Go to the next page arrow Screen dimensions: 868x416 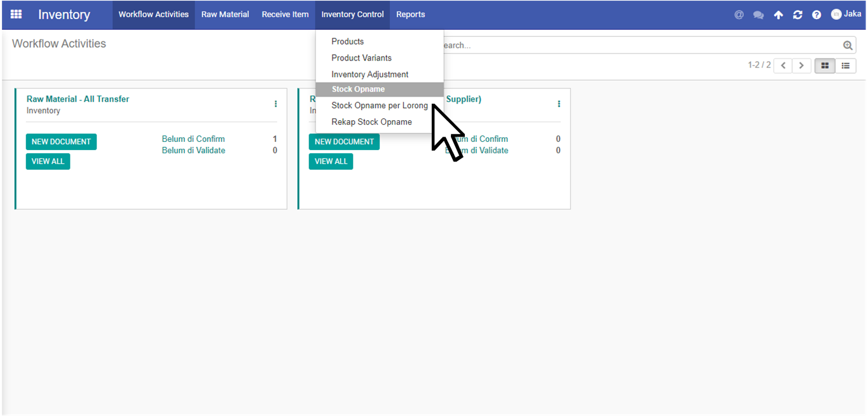(802, 66)
